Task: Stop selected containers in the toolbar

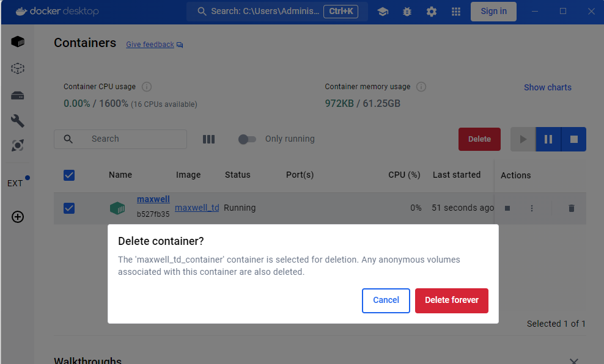Action: click(574, 139)
